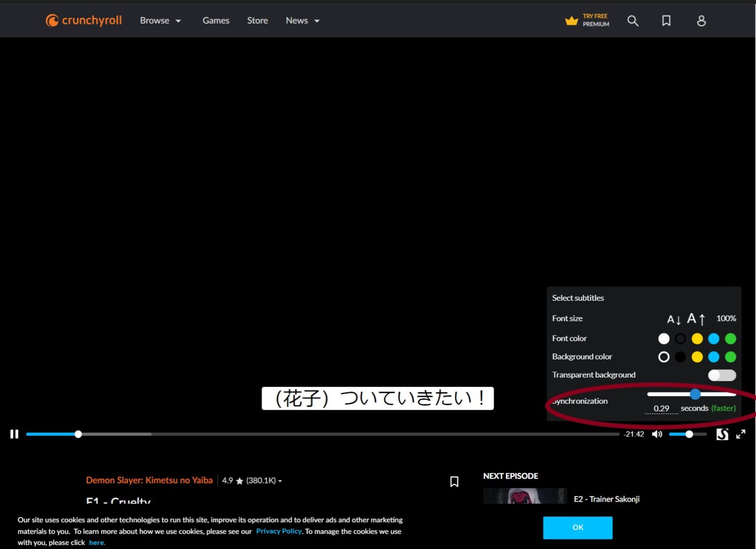Viewport: 756px width, 549px height.
Task: Add episode to watchlist bookmark
Action: tap(454, 481)
